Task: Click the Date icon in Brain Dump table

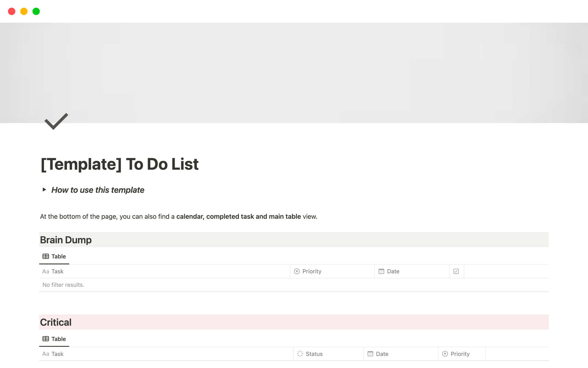Action: coord(381,271)
